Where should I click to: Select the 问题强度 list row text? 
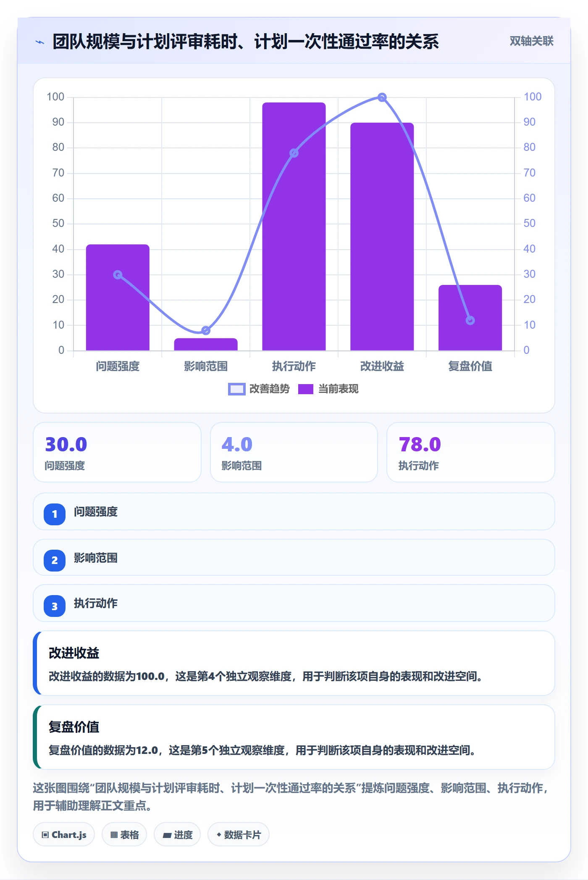pyautogui.click(x=96, y=512)
